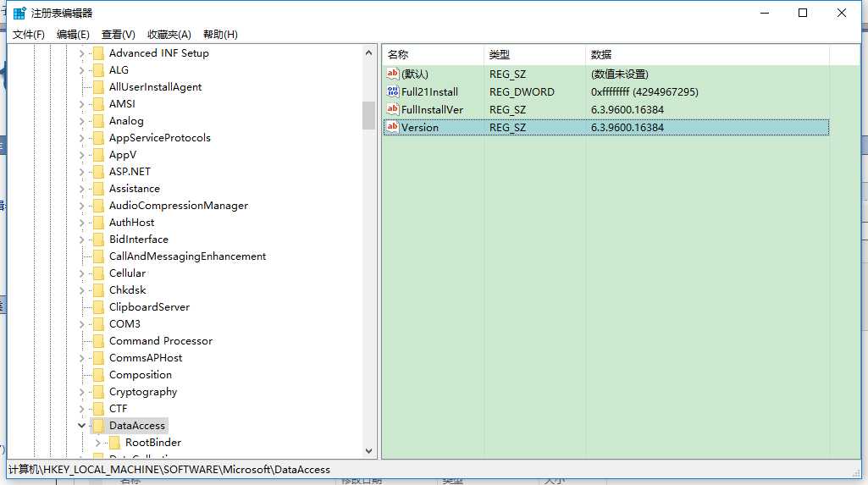868x485 pixels.
Task: Collapse the DataAccess key
Action: pyautogui.click(x=81, y=425)
